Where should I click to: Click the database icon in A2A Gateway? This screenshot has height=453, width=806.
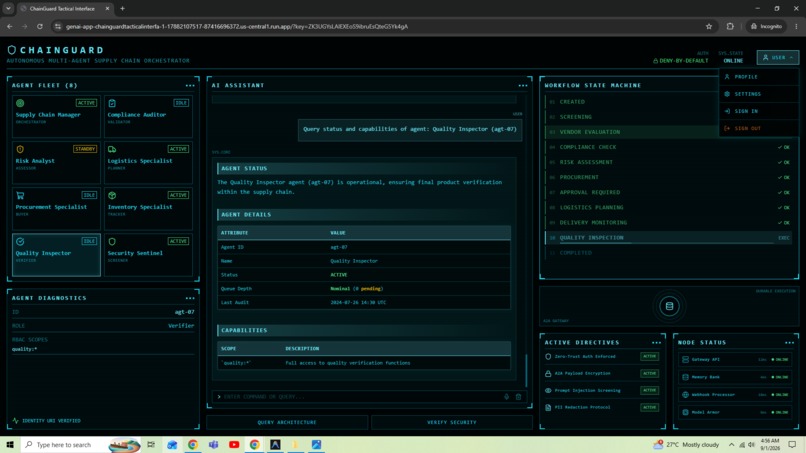[669, 306]
